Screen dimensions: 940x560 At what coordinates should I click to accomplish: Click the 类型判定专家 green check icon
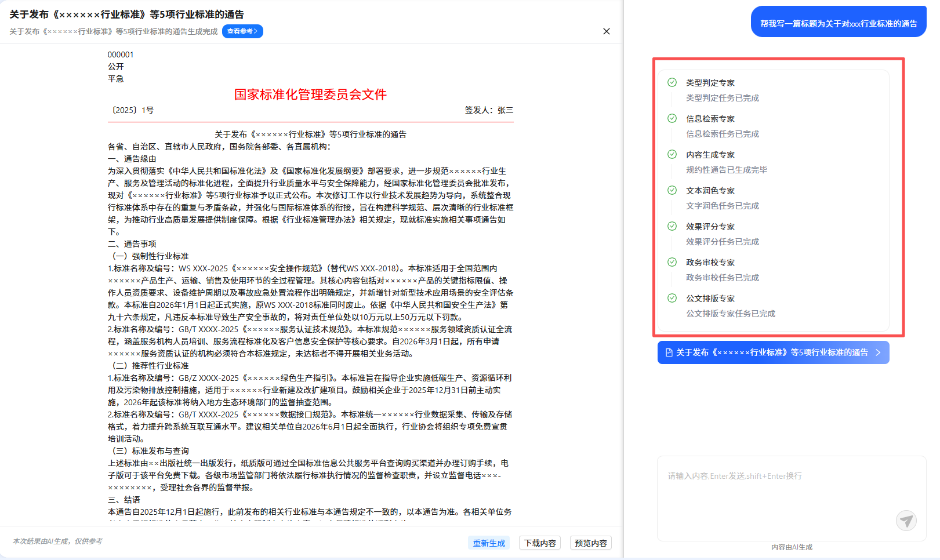coord(672,82)
